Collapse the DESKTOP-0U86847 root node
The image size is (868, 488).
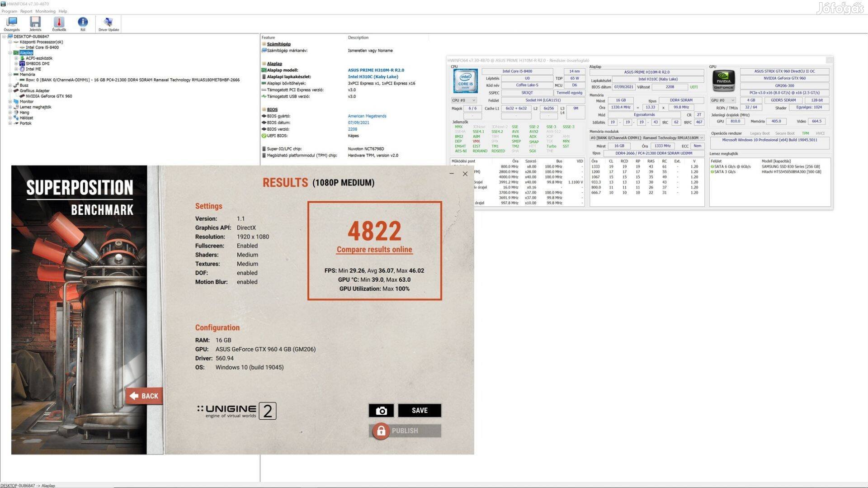coord(4,37)
